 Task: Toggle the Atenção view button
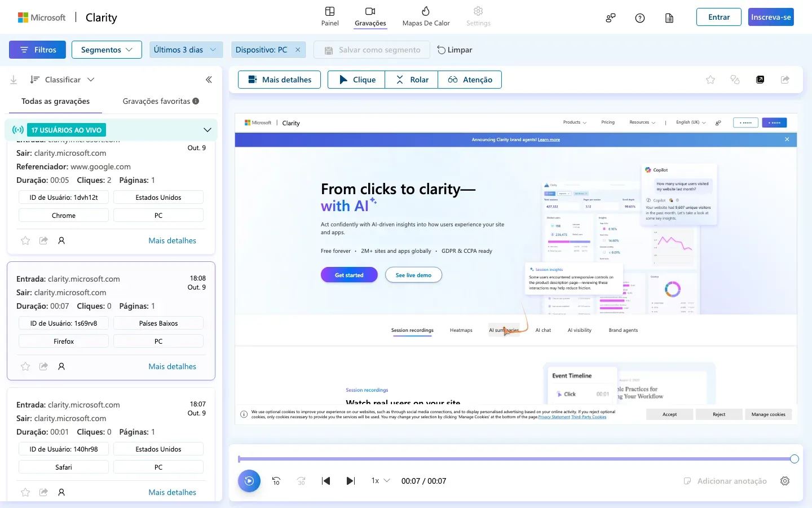(x=470, y=80)
